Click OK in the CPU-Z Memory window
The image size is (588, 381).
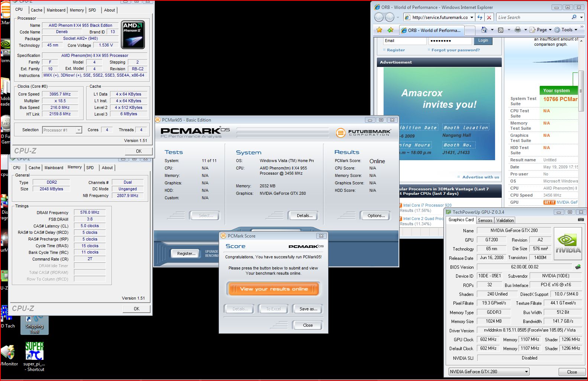coord(136,309)
